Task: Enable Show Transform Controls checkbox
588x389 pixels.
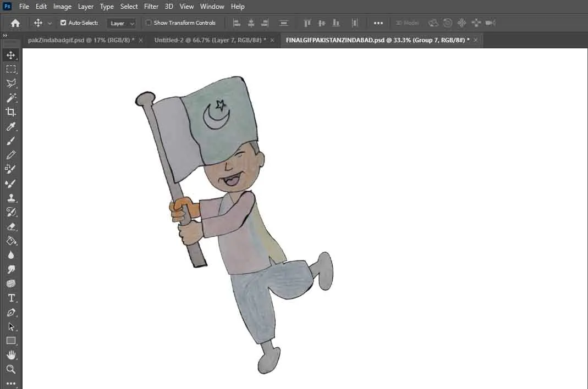Action: pos(149,23)
